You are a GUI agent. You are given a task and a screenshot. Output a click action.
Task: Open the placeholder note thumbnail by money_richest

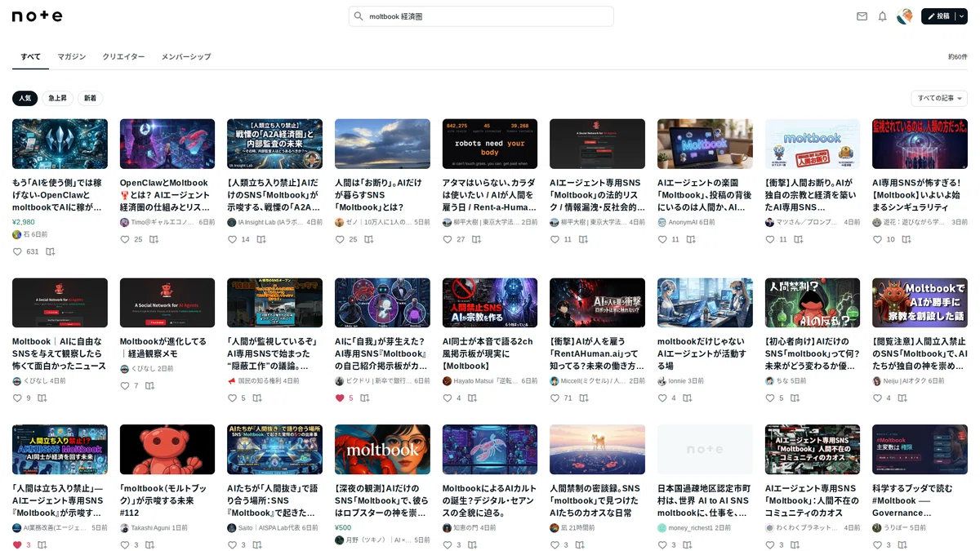pyautogui.click(x=705, y=449)
